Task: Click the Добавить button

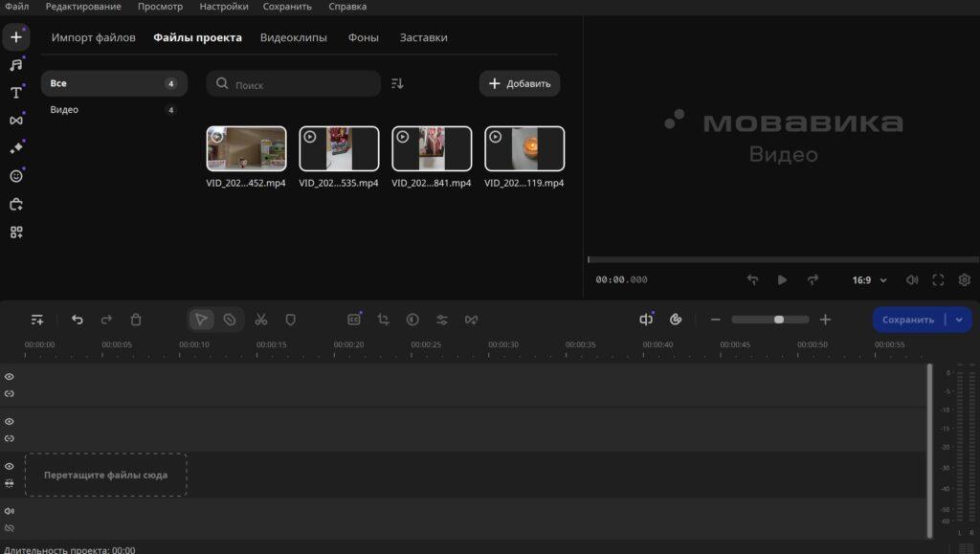Action: 520,83
